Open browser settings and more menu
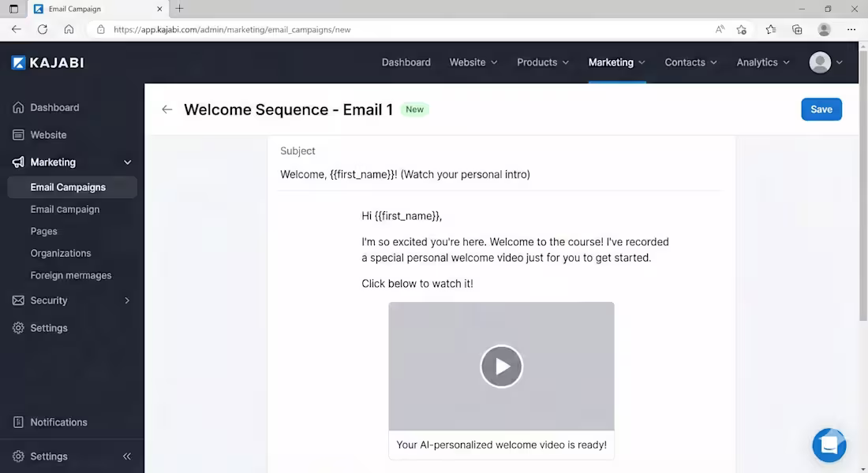Screen dimensions: 868x473 [x=851, y=29]
